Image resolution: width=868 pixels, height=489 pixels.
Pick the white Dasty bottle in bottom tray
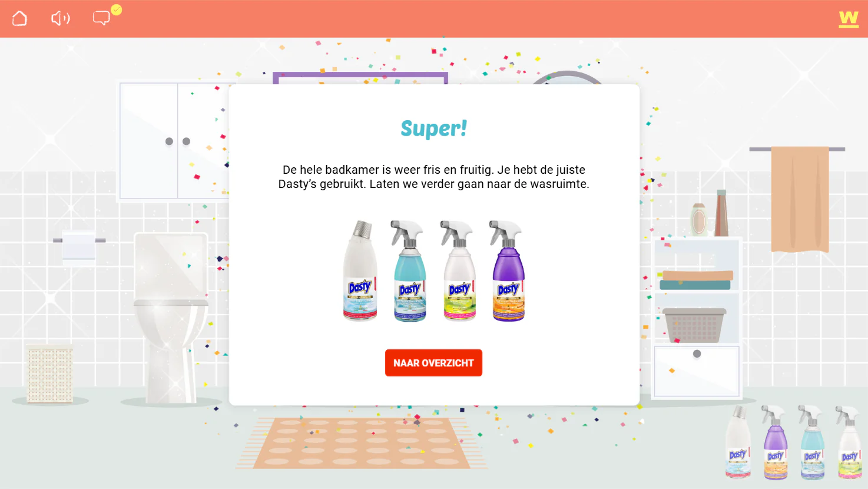[x=738, y=442]
